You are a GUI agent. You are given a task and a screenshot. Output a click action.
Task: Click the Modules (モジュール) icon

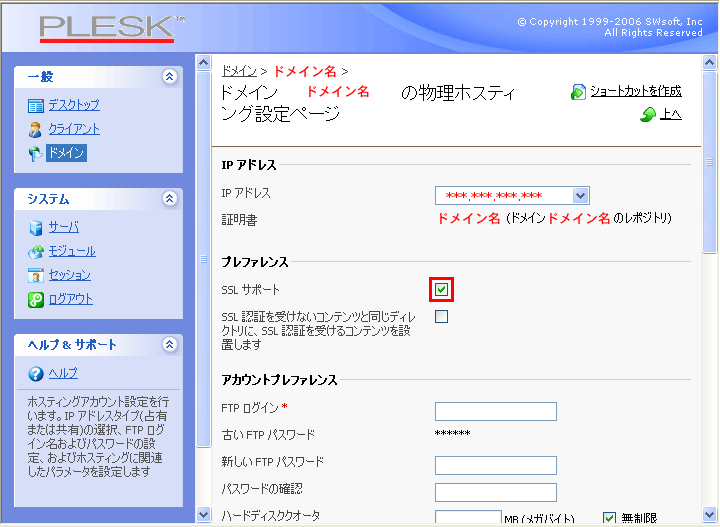[36, 251]
